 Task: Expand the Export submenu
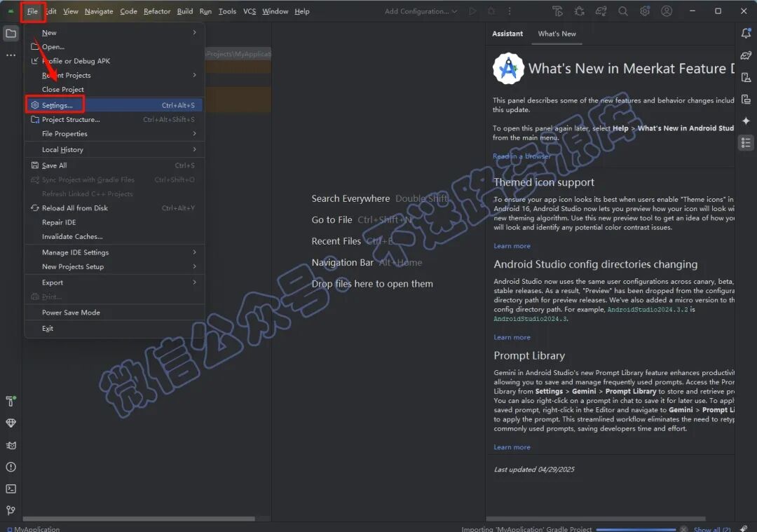pyautogui.click(x=114, y=282)
